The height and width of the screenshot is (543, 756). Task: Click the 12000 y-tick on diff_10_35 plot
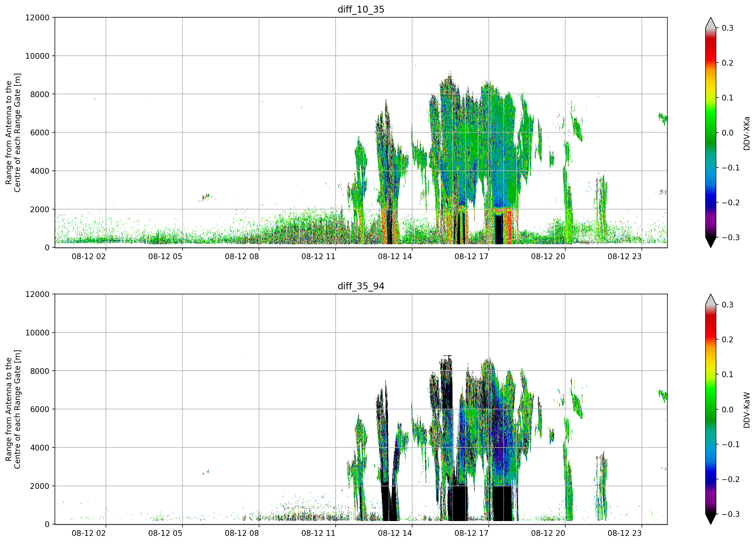pos(37,17)
